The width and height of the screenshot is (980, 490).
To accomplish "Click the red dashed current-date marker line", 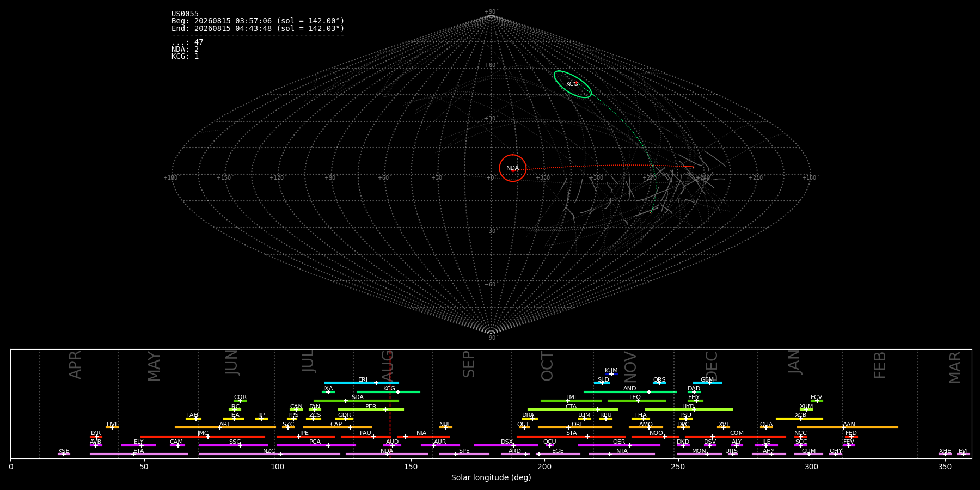I will pyautogui.click(x=390, y=403).
